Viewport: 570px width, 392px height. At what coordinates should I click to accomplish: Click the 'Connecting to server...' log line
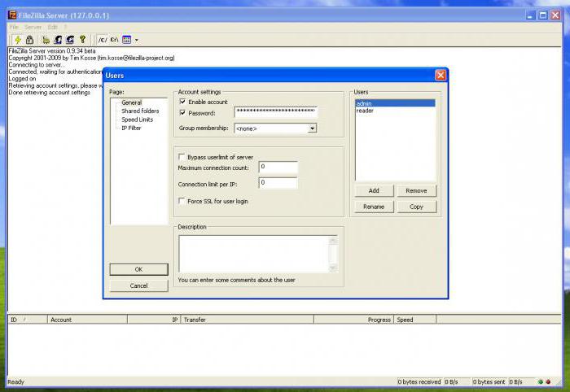coord(37,64)
